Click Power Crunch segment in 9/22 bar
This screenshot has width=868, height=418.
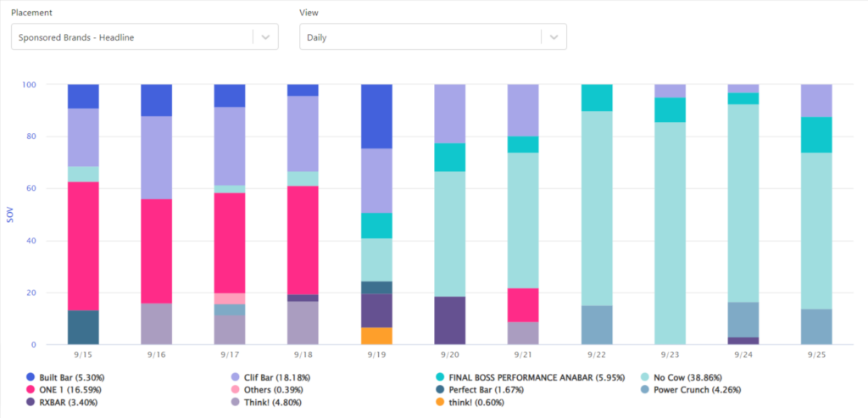[596, 325]
